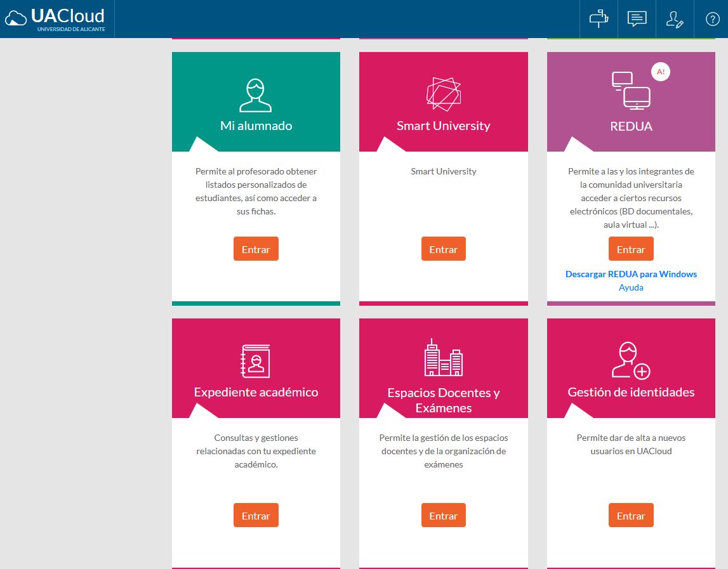Viewport: 728px width, 569px height.
Task: Open the chat messages icon in header
Action: tap(637, 18)
